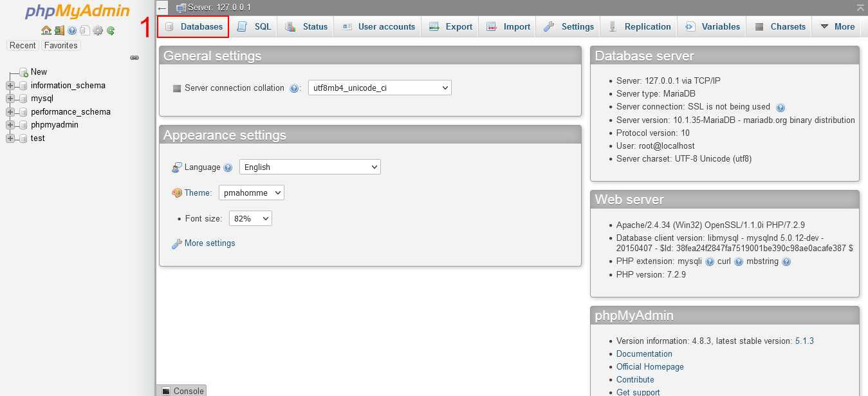The height and width of the screenshot is (396, 868).
Task: Reload navigation panel with green arrow icon
Action: click(111, 30)
